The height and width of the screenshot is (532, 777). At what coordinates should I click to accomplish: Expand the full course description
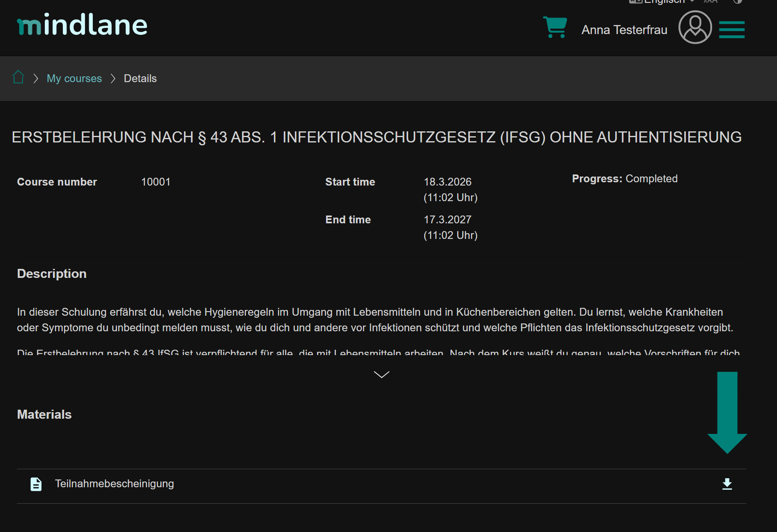click(382, 374)
